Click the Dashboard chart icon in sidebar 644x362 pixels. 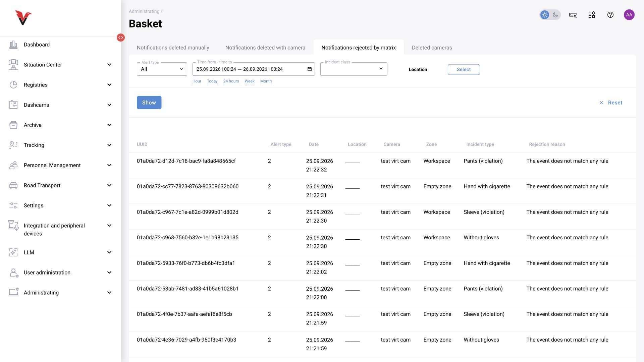click(x=13, y=45)
